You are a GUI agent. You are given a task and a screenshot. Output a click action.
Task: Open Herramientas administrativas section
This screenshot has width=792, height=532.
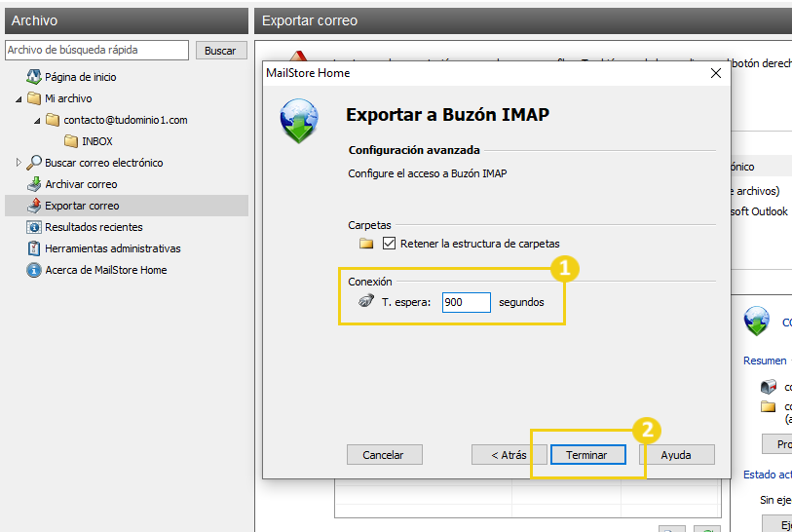point(113,248)
